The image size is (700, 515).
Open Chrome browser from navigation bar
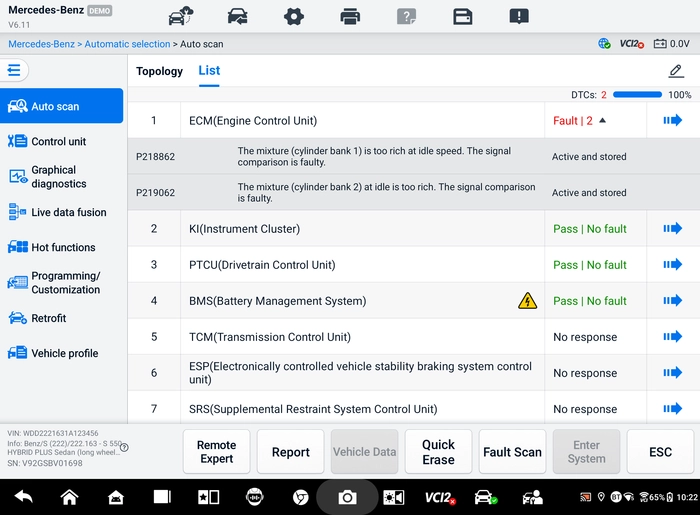(300, 497)
